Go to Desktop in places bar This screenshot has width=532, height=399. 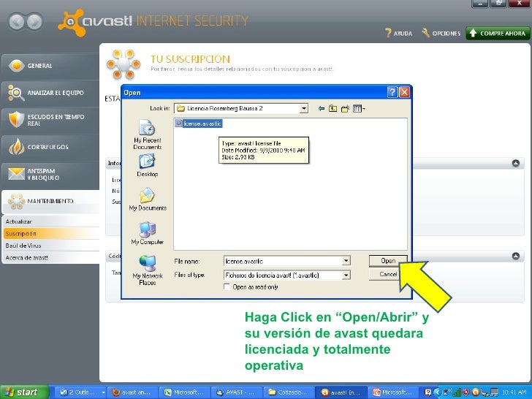tap(148, 166)
